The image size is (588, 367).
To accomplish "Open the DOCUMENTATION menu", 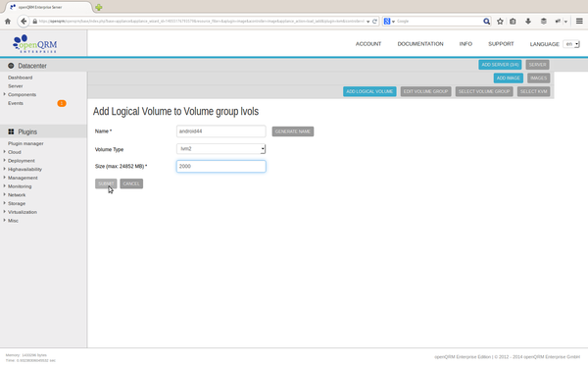I will point(420,44).
